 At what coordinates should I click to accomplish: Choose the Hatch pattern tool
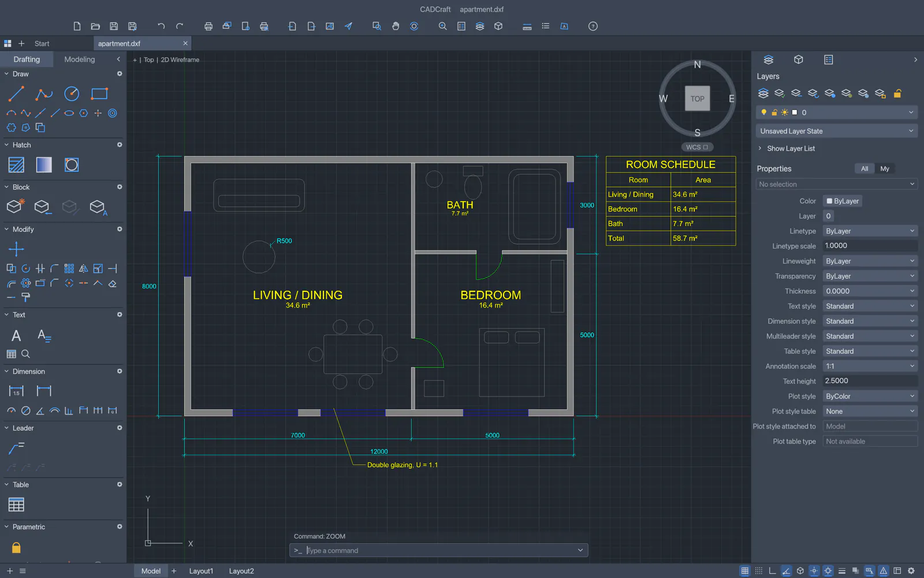pos(16,165)
